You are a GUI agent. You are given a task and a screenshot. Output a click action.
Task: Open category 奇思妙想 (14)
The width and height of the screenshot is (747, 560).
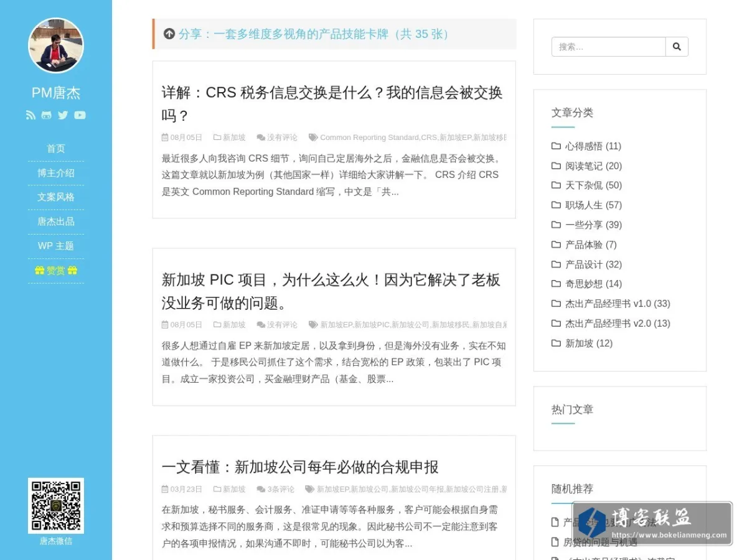click(x=593, y=284)
